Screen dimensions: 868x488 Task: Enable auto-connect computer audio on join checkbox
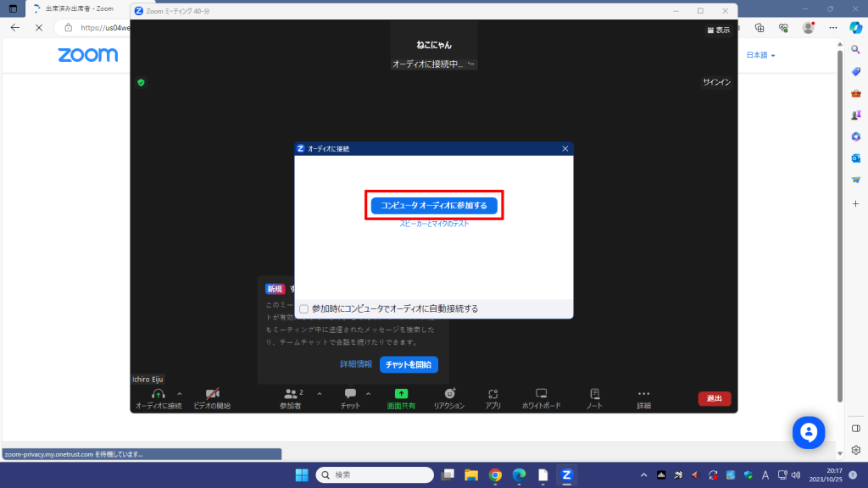click(x=304, y=308)
